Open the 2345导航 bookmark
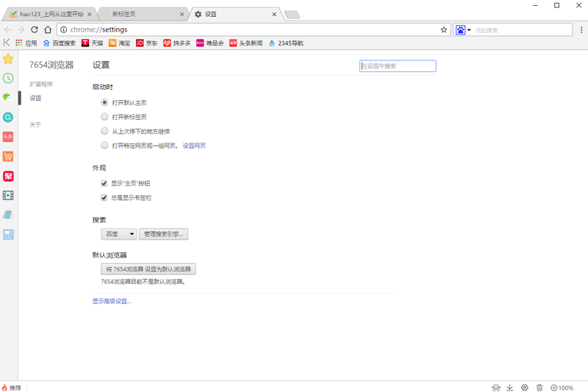Image resolution: width=588 pixels, height=392 pixels. 286,43
